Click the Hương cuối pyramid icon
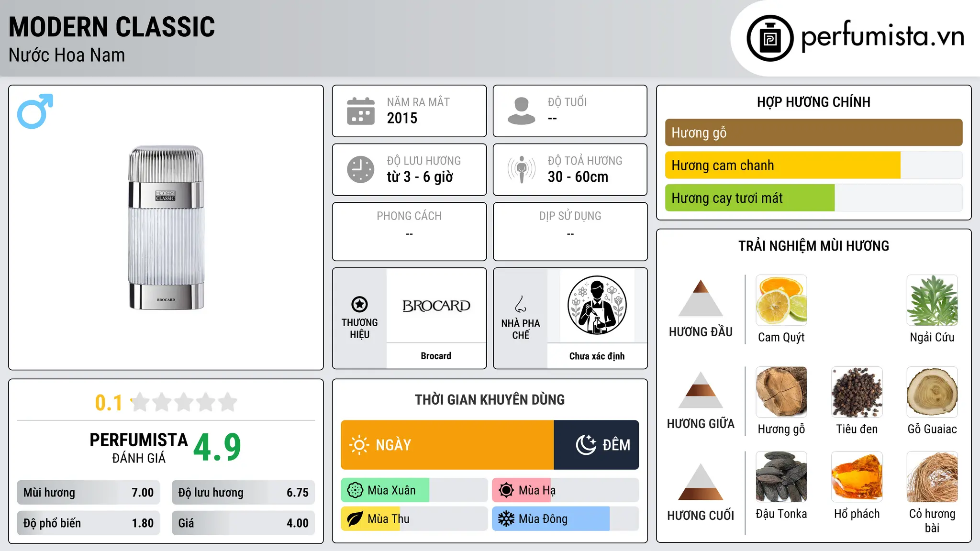Viewport: 980px width, 551px height. pos(701,482)
